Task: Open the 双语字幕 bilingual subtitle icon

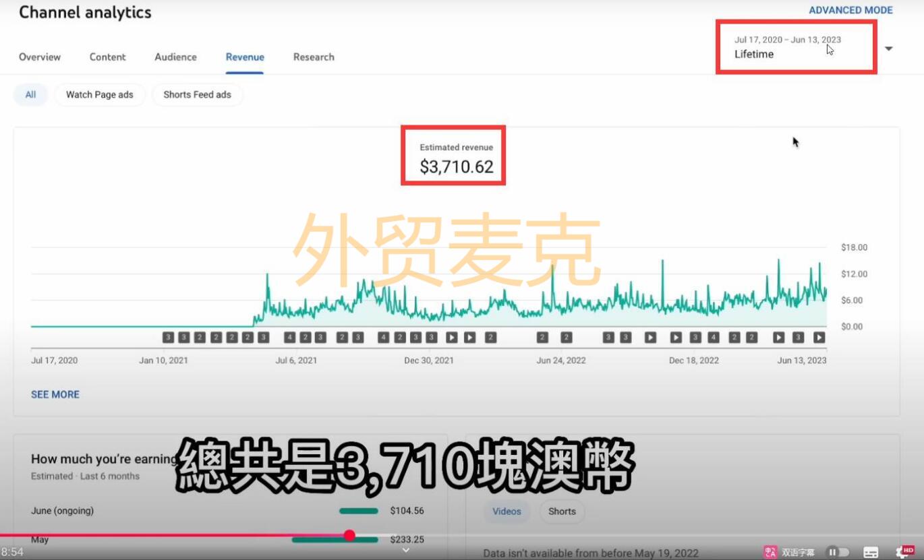Action: [x=770, y=553]
